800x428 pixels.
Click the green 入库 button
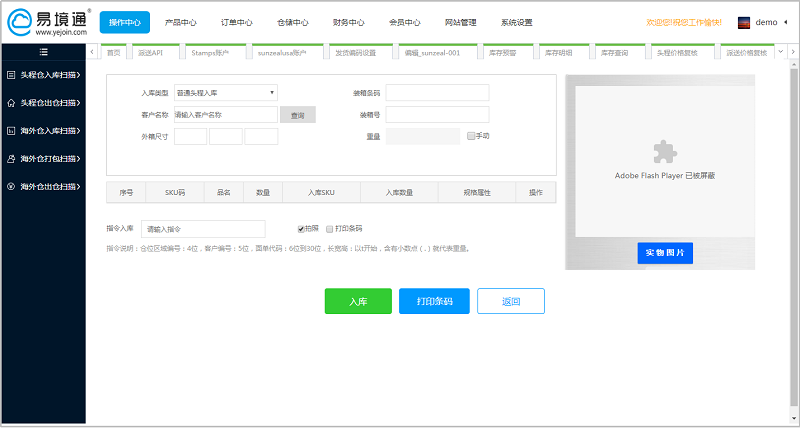(x=358, y=301)
